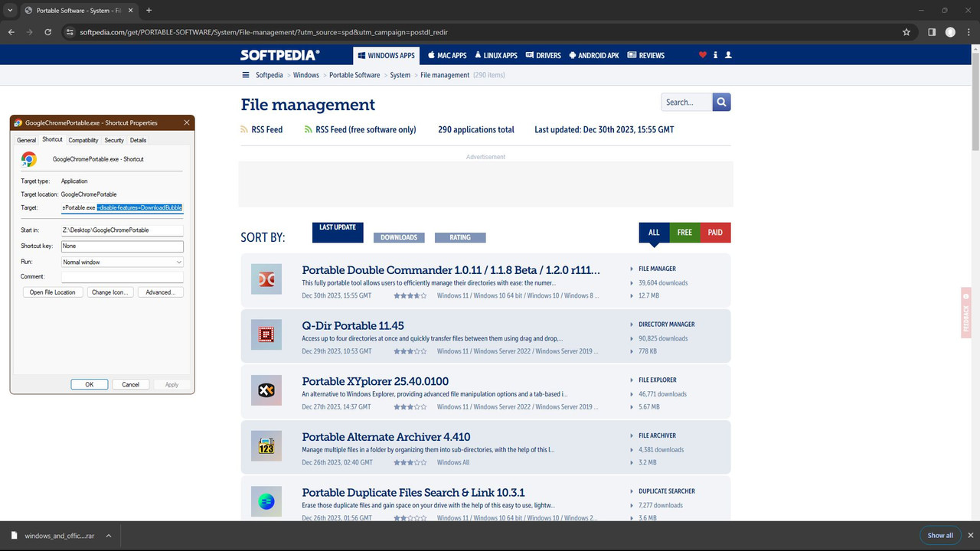Filter listing to Free software

pyautogui.click(x=684, y=233)
